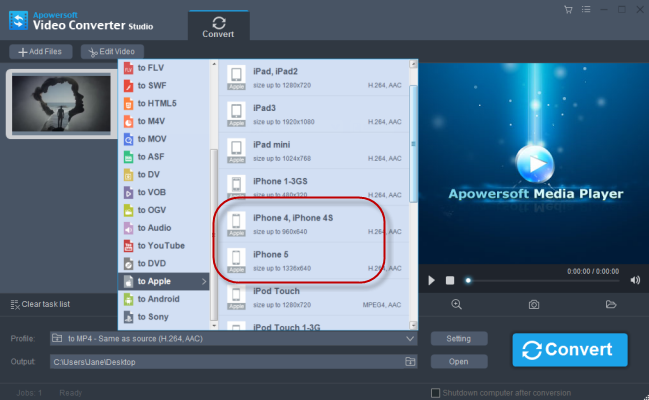Select the iPhone 1-3GS profile
The height and width of the screenshot is (400, 649).
pyautogui.click(x=314, y=188)
